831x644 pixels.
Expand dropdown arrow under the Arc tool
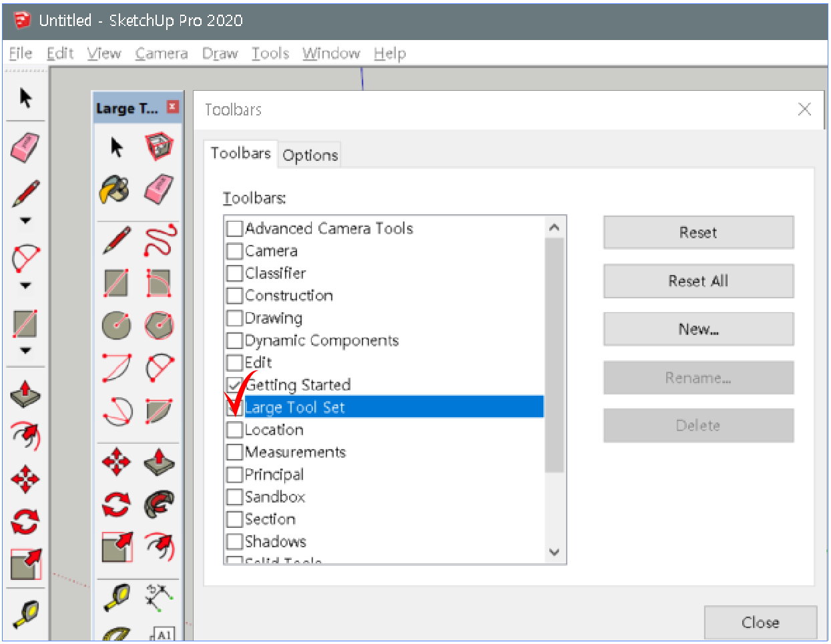[x=25, y=286]
